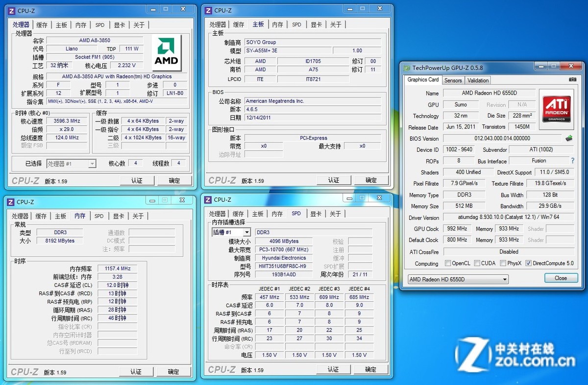This screenshot has height=385, width=588.
Task: Click the SOYO Group manufacturer field
Action: (x=313, y=42)
